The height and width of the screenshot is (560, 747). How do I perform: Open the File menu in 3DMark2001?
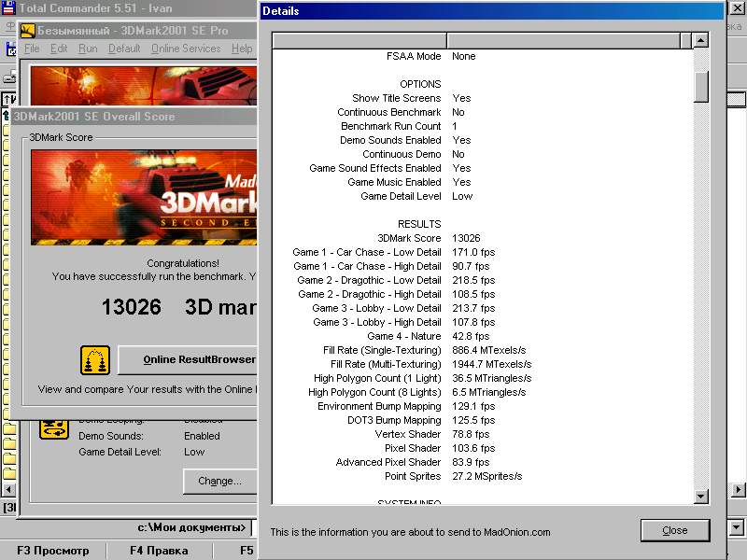pos(32,49)
